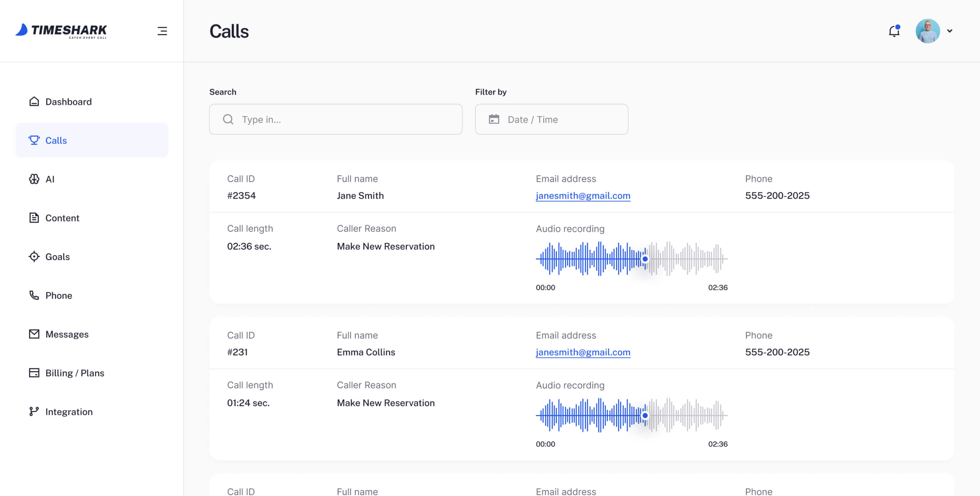Open Billing / Plans card icon
The image size is (980, 496).
pyautogui.click(x=34, y=373)
